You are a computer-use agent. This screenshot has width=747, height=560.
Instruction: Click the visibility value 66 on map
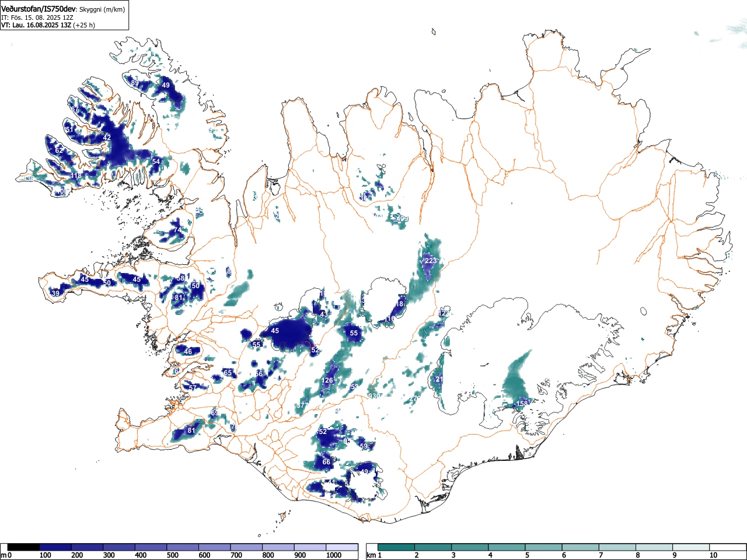click(x=326, y=462)
